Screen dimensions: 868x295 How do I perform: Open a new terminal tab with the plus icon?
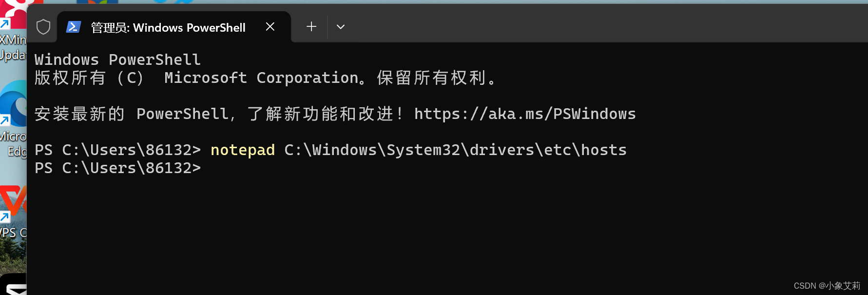coord(310,26)
